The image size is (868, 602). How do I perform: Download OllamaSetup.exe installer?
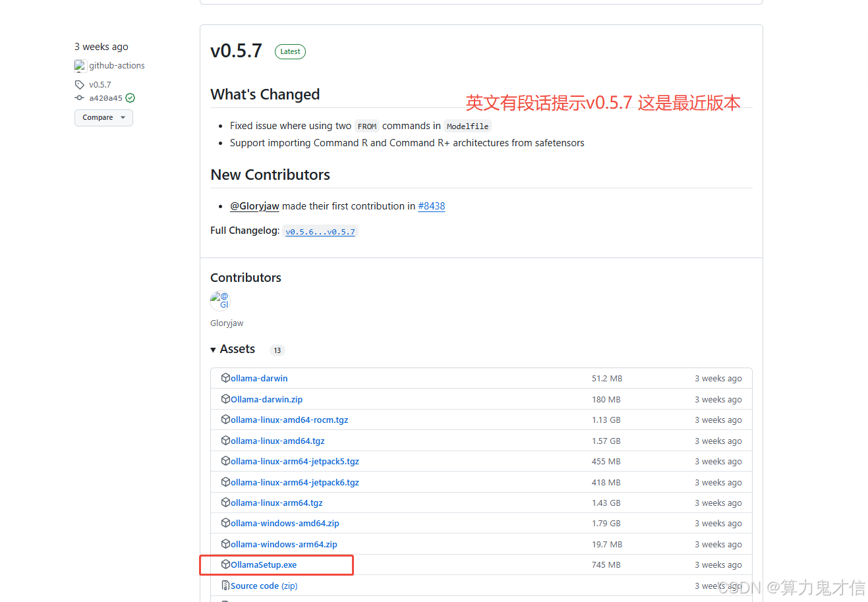(264, 564)
